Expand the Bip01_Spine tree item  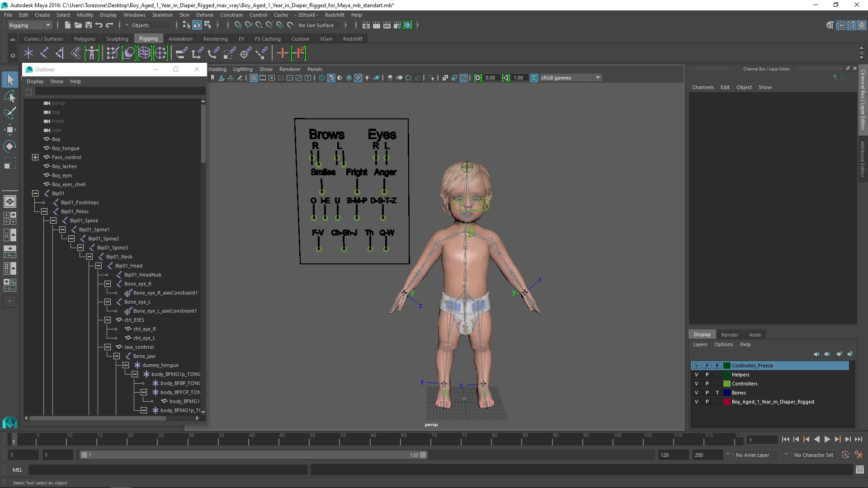click(x=53, y=220)
